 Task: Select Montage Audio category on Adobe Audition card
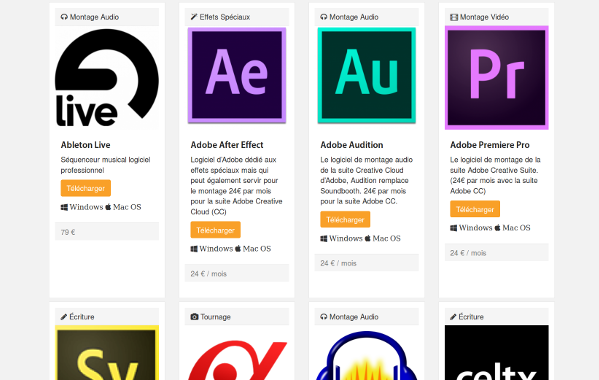click(x=354, y=17)
